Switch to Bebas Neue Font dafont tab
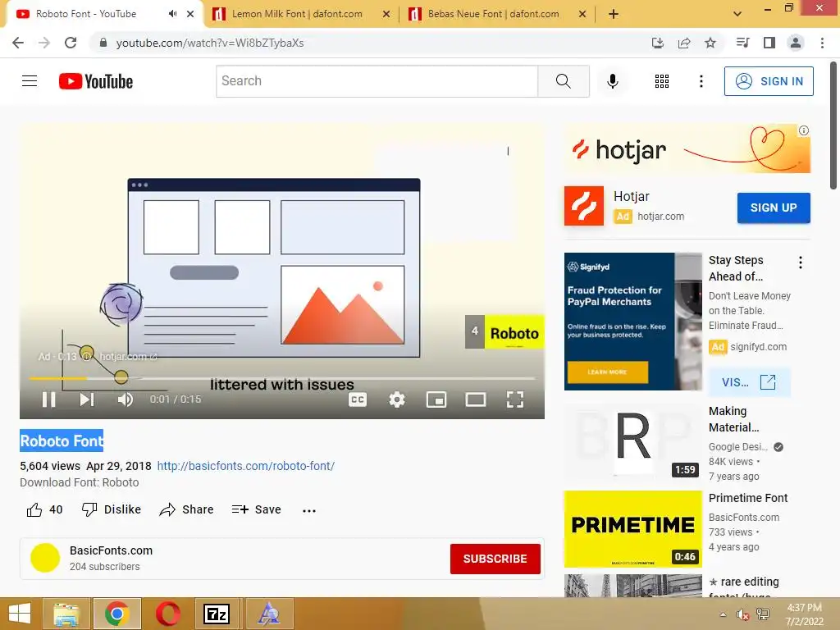 [x=493, y=14]
